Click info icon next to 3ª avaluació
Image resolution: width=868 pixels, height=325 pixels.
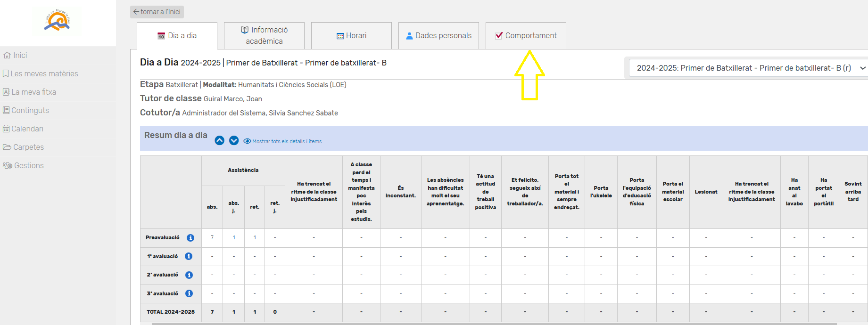pos(189,293)
